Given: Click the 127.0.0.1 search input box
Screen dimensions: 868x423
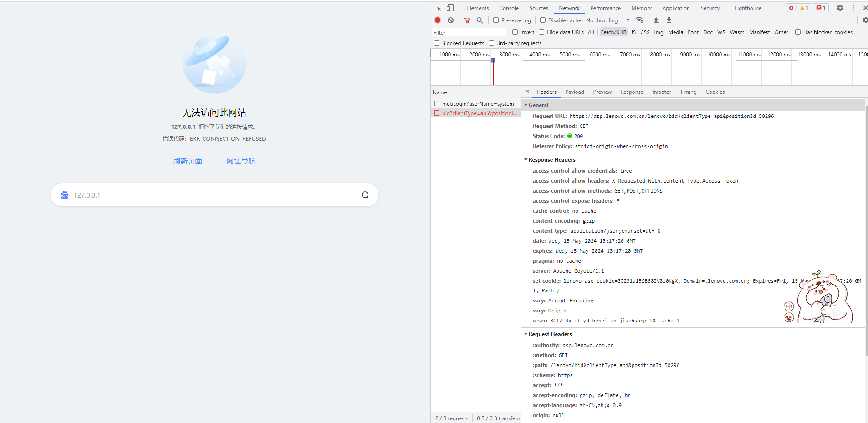Looking at the screenshot, I should (x=214, y=195).
